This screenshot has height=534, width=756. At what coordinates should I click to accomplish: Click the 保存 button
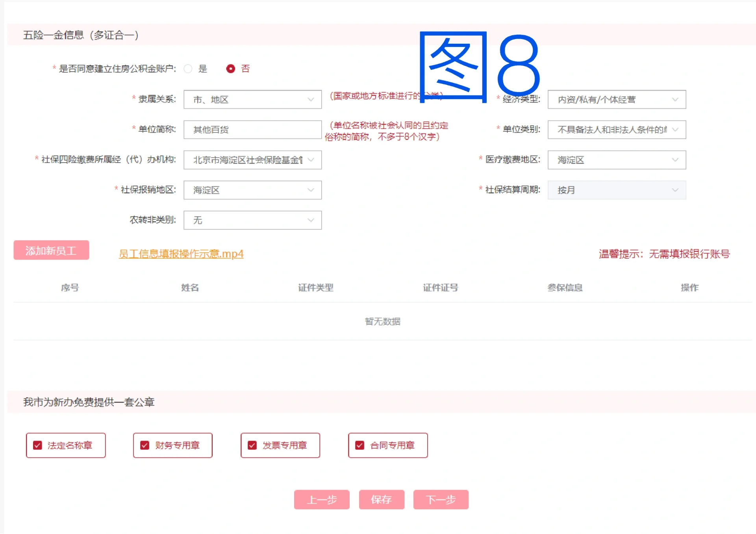point(381,500)
